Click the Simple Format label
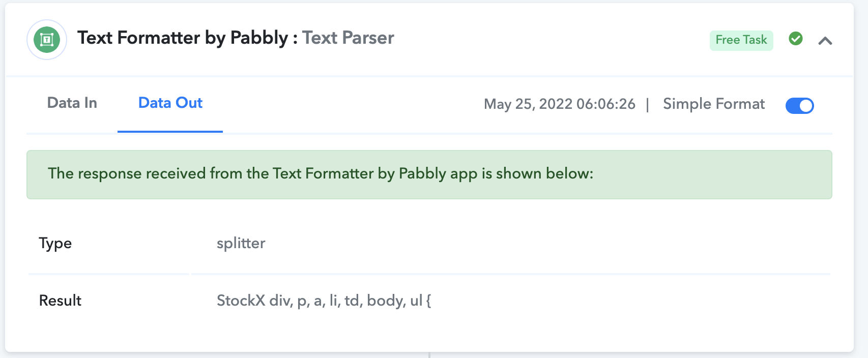The height and width of the screenshot is (358, 868). (714, 104)
